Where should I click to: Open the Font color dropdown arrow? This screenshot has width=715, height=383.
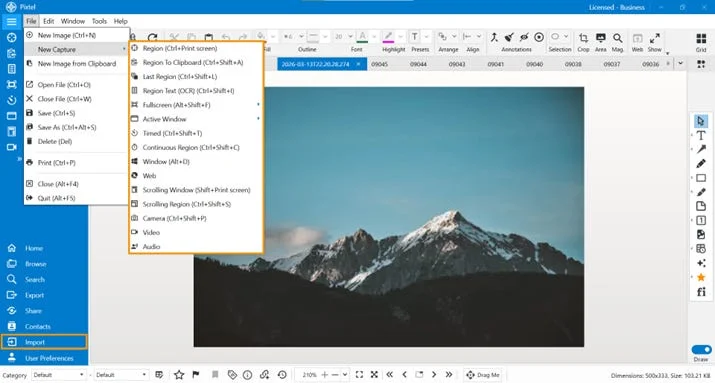(x=374, y=37)
